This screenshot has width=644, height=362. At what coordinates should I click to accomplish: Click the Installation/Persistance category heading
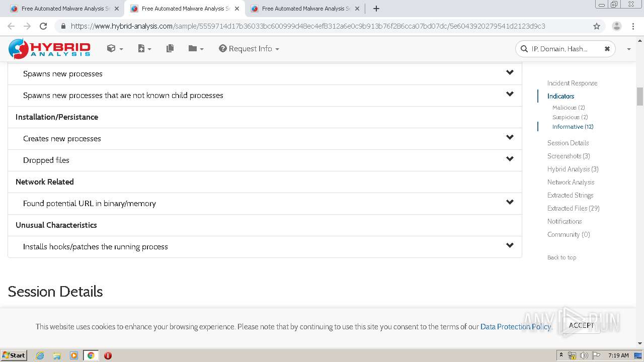[57, 117]
